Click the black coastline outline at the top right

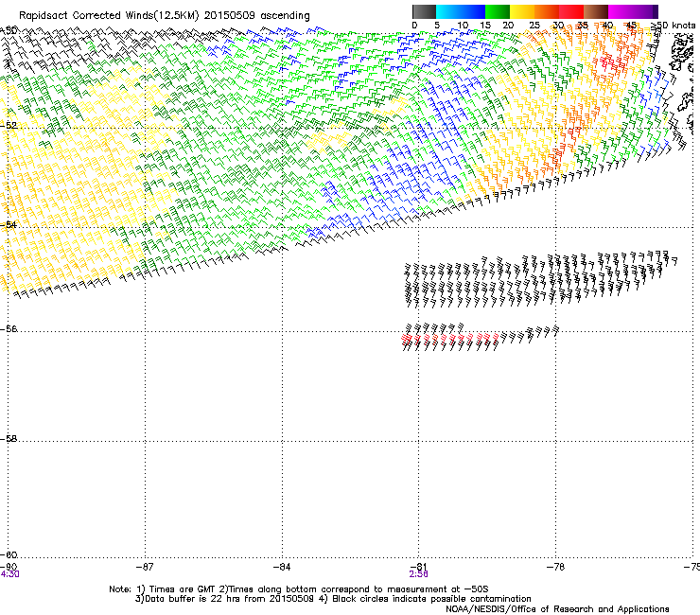pyautogui.click(x=682, y=54)
